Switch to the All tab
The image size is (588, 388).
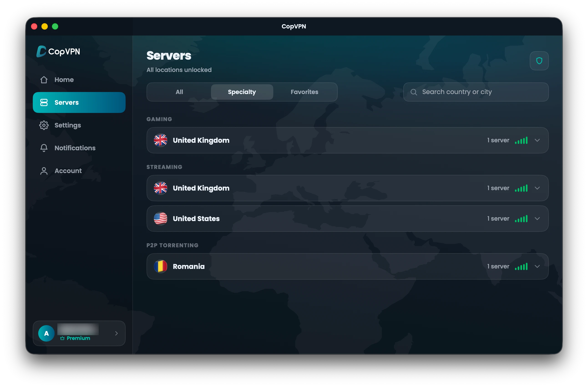click(x=179, y=92)
